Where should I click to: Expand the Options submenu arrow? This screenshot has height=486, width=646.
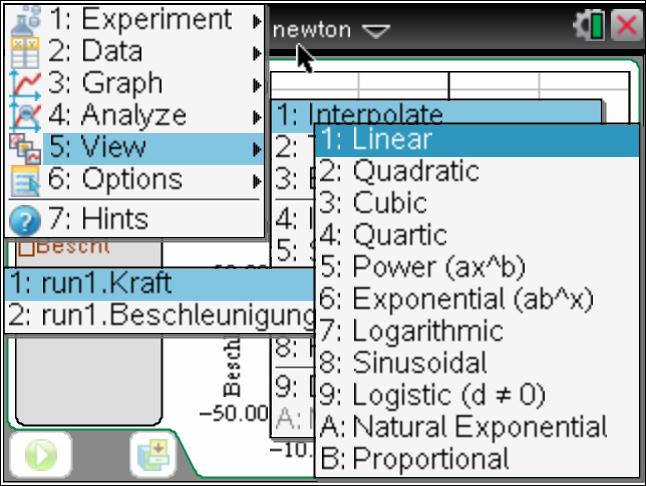(x=257, y=181)
